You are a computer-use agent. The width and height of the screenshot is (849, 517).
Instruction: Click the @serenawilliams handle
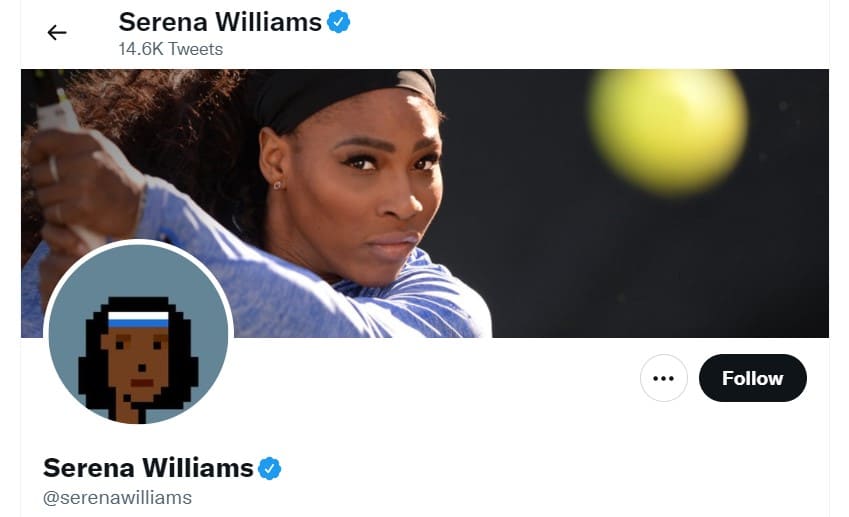[x=117, y=498]
